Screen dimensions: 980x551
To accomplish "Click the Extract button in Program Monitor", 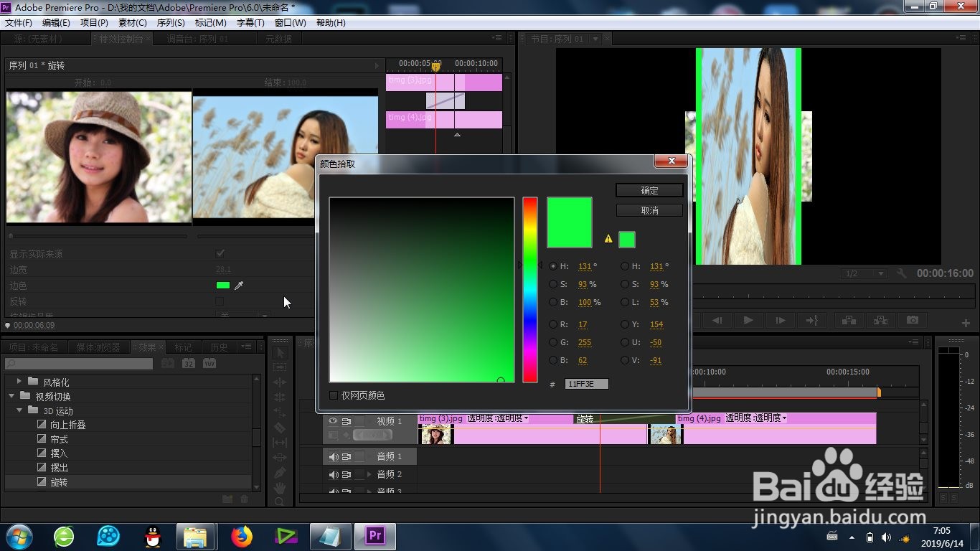I will tap(880, 320).
